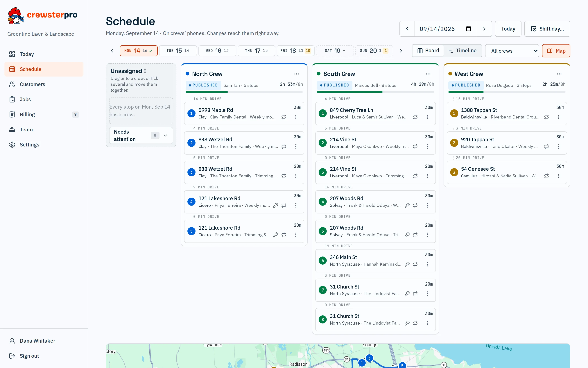
Task: Open the North Crew options menu
Action: click(x=296, y=74)
